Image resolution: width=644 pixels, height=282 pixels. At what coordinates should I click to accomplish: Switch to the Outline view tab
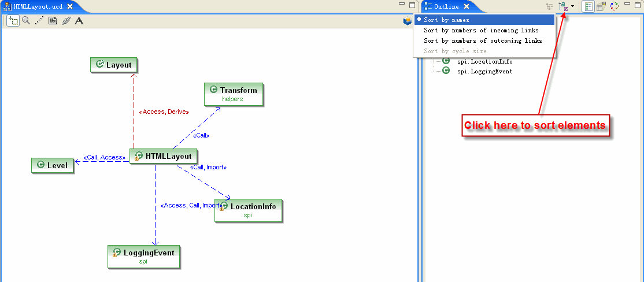tap(446, 6)
